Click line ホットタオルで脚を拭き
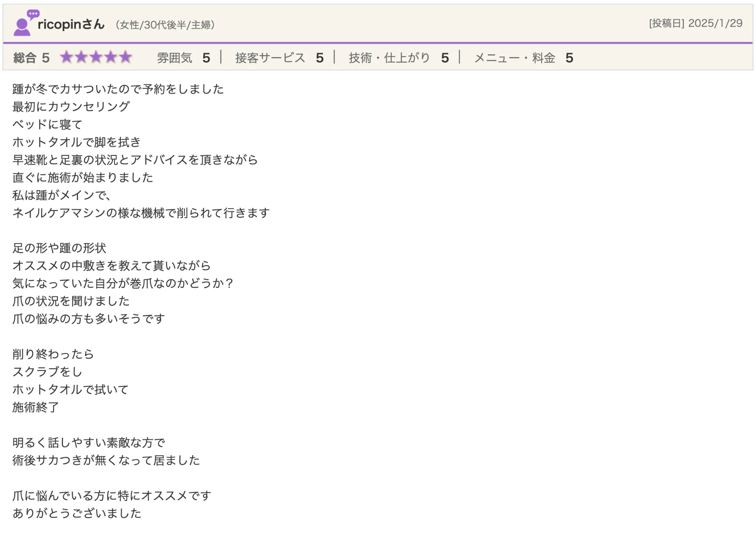This screenshot has height=545, width=756. coord(77,142)
